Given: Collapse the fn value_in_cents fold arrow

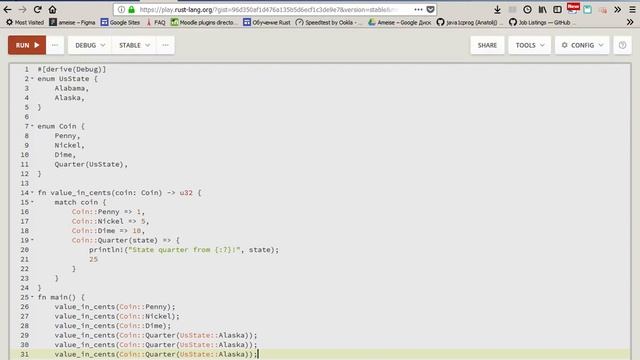Looking at the screenshot, I should pyautogui.click(x=33, y=193).
